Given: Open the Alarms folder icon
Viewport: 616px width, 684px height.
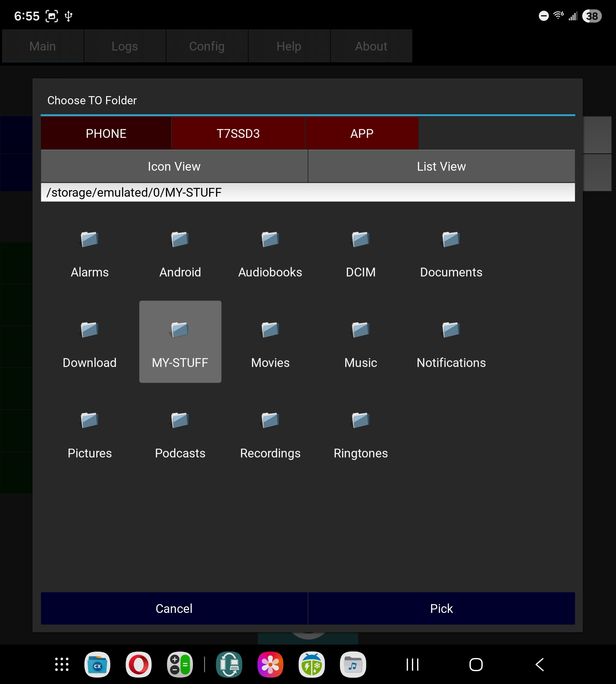Looking at the screenshot, I should (x=89, y=240).
